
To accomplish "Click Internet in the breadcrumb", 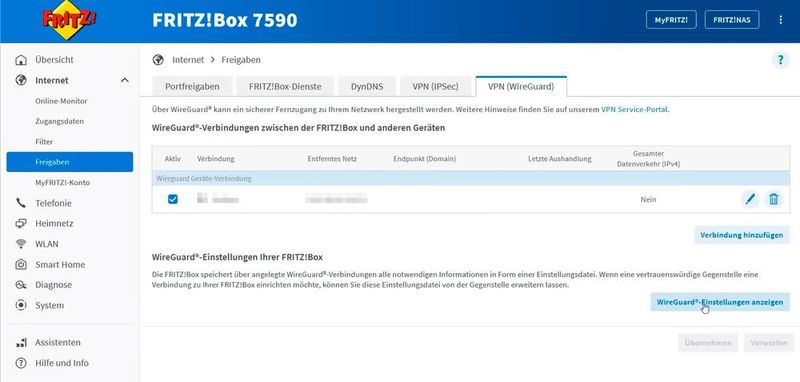I will (188, 60).
